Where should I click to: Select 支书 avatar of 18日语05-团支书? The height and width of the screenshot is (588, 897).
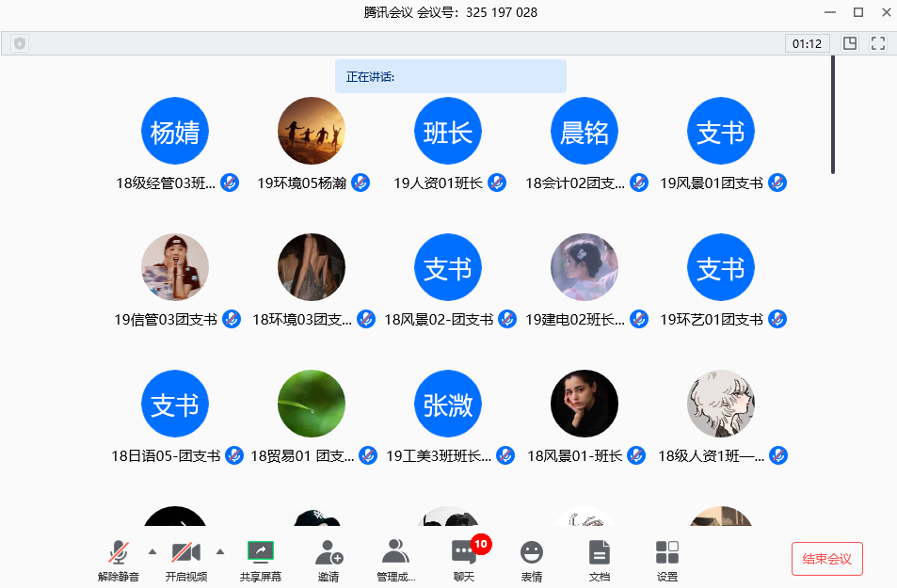[175, 404]
